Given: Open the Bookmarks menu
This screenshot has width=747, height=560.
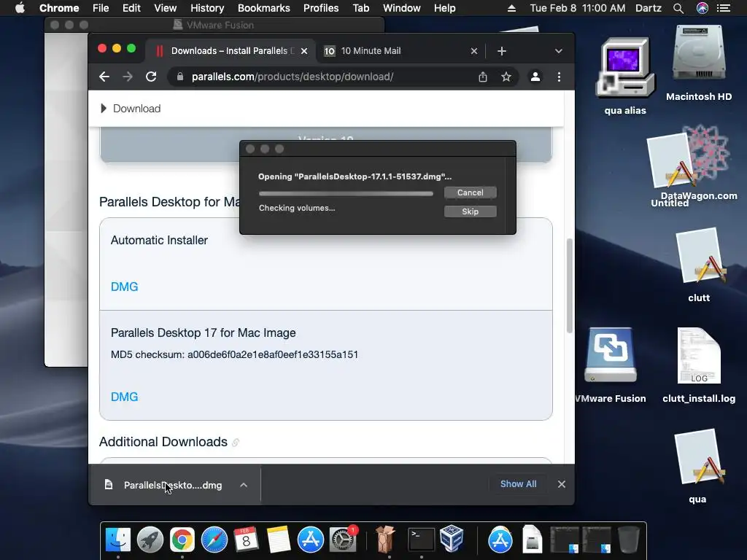Looking at the screenshot, I should pos(264,8).
